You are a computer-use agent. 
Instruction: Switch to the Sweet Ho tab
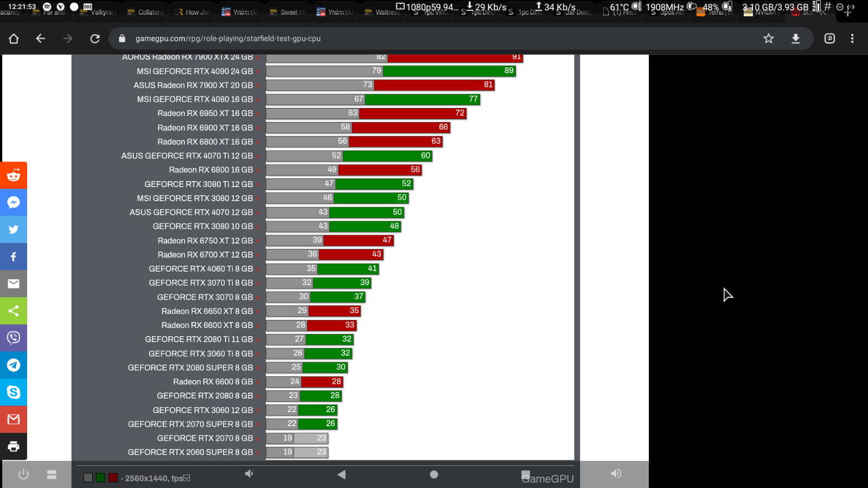pyautogui.click(x=288, y=12)
